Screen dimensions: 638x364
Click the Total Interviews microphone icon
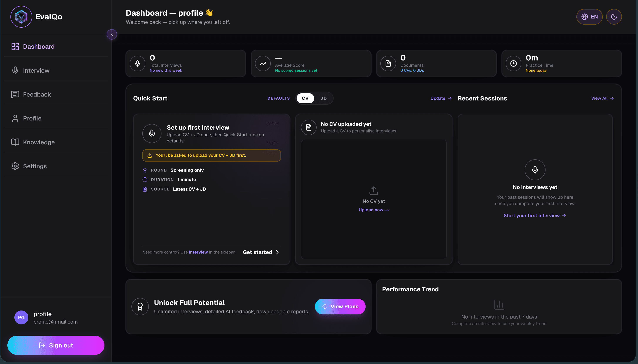click(x=138, y=63)
